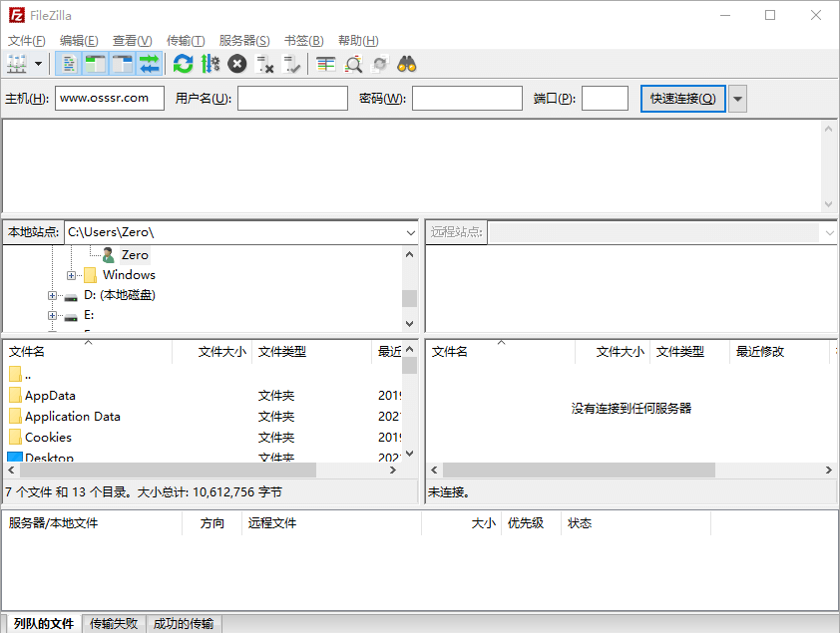Screen dimensions: 840x633
Task: Click the password input field
Action: (467, 99)
